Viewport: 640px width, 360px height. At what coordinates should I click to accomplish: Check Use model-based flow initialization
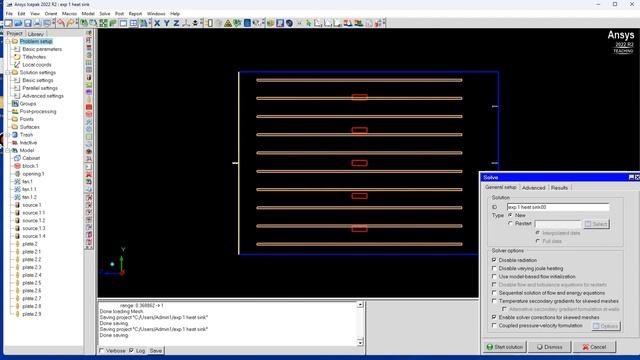click(494, 276)
